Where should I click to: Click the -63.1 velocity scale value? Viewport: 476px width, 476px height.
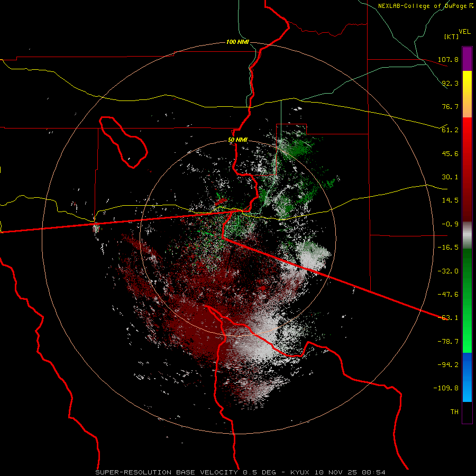pos(448,318)
